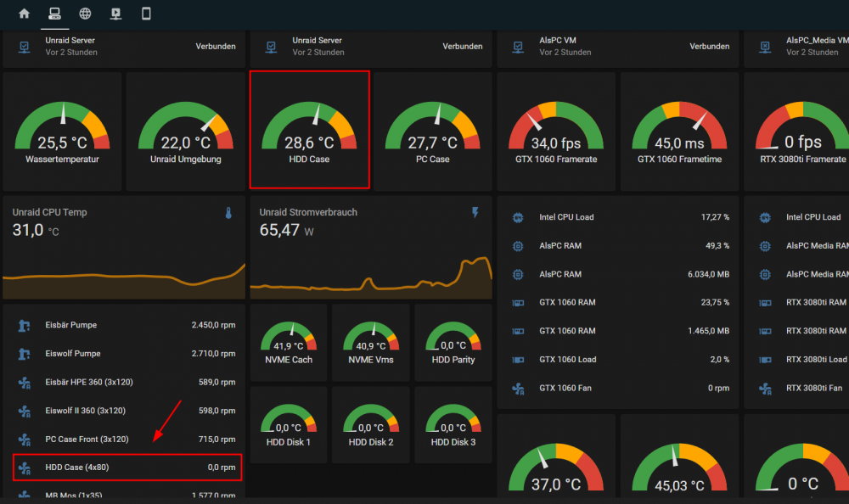Open the HDD Disk 3 gauge
This screenshot has width=849, height=504.
(453, 425)
